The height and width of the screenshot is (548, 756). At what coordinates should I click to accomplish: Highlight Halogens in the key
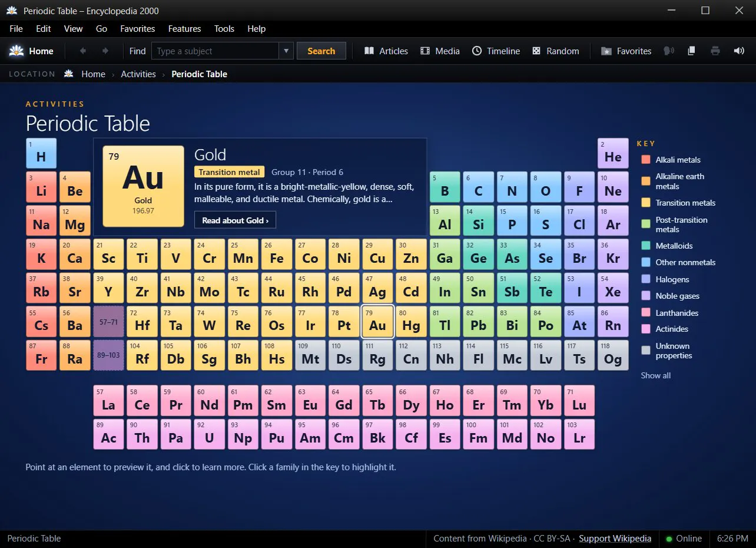click(x=665, y=279)
